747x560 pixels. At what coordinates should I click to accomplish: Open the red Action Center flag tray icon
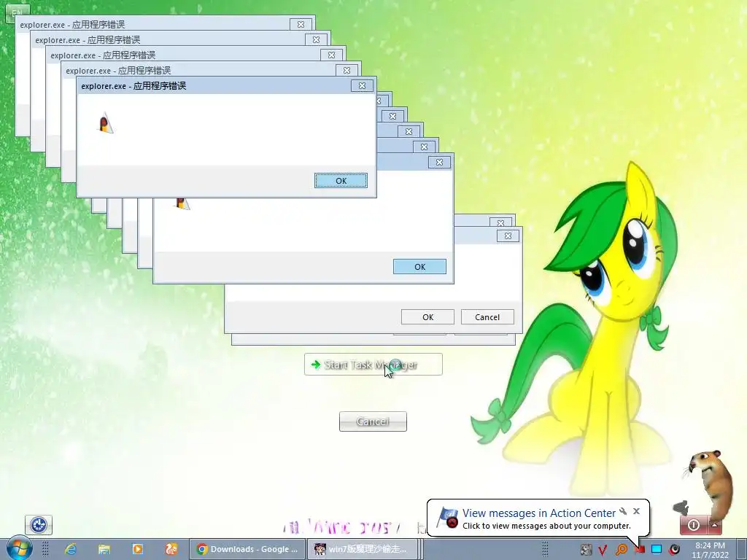point(639,550)
